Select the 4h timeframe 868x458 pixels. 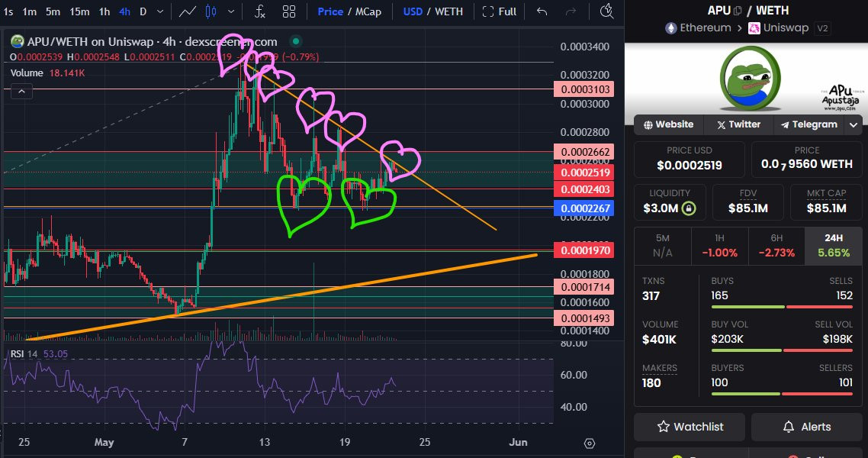tap(125, 11)
